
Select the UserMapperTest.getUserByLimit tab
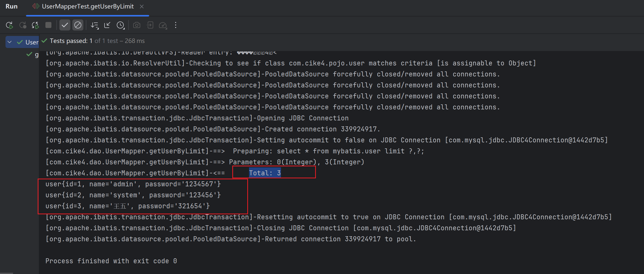pos(88,6)
